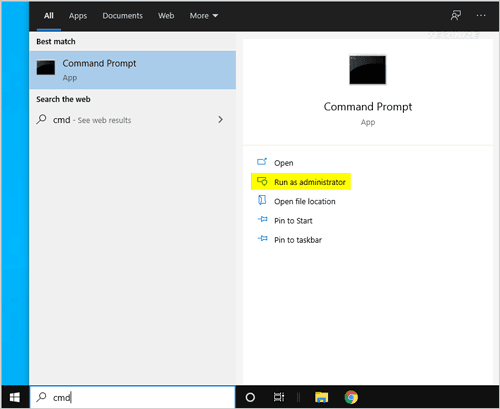Screen dimensions: 500x409
Task: Click the large Command Prompt preview icon
Action: (x=368, y=70)
